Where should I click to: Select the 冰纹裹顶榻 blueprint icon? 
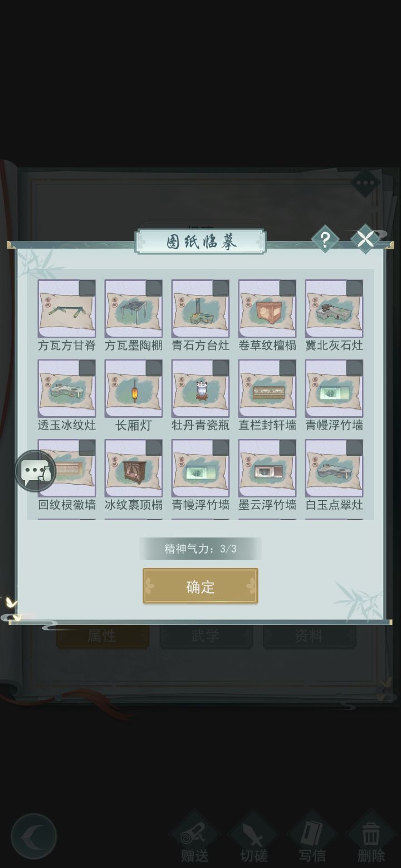coord(134,468)
